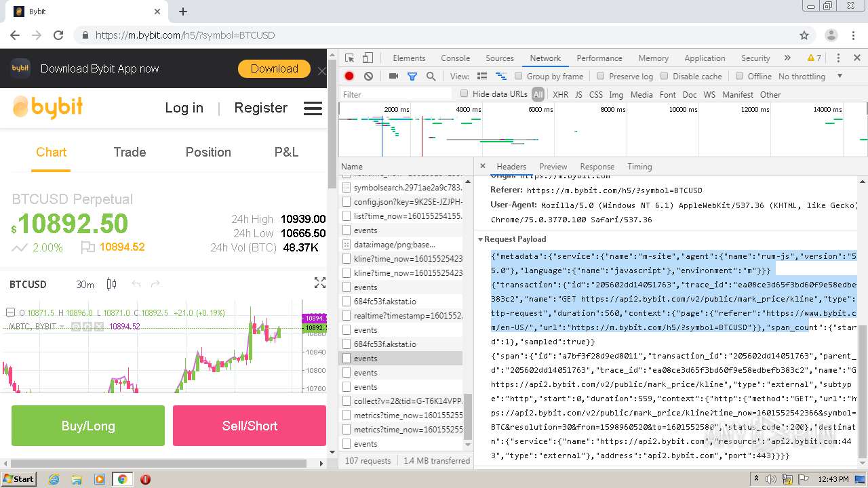The width and height of the screenshot is (868, 488).
Task: Open Bybit hamburger menu
Action: (313, 108)
